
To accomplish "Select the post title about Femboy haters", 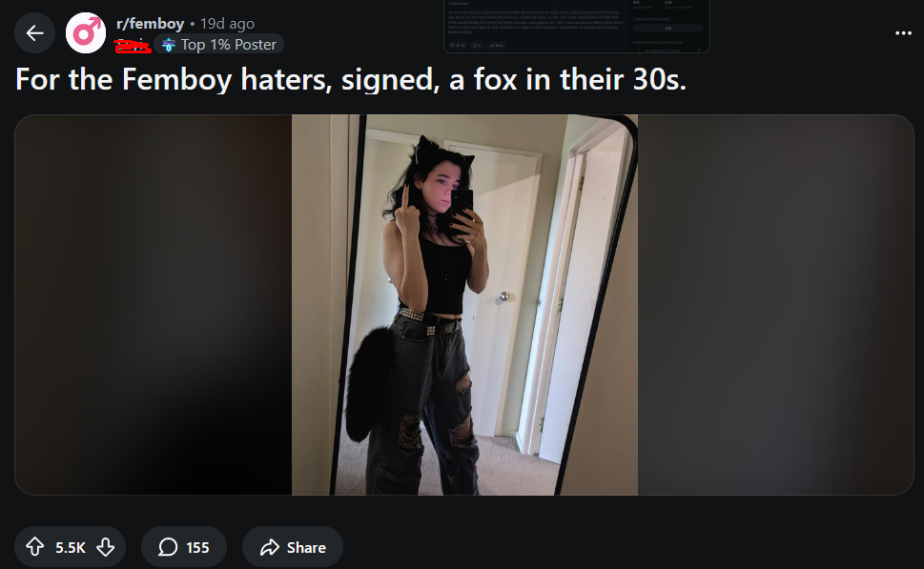I will pos(351,79).
